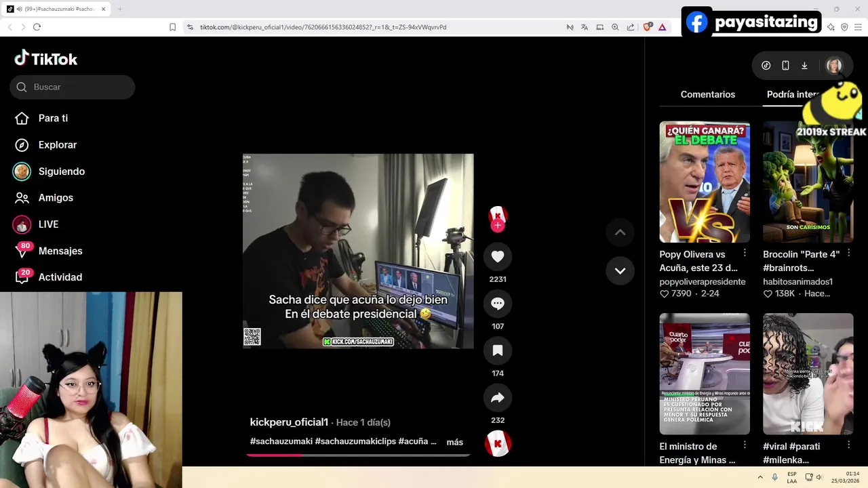The image size is (868, 488).
Task: Click the download app arrow icon
Action: click(804, 66)
